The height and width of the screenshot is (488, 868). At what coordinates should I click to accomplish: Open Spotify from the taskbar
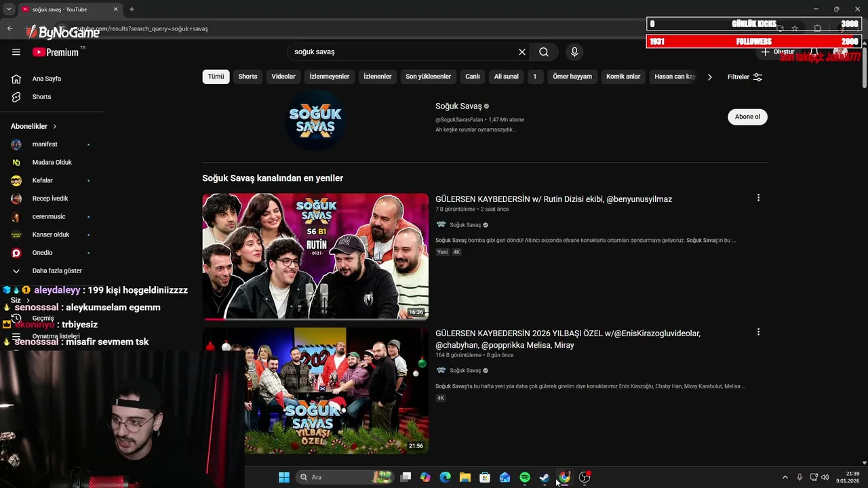click(524, 477)
